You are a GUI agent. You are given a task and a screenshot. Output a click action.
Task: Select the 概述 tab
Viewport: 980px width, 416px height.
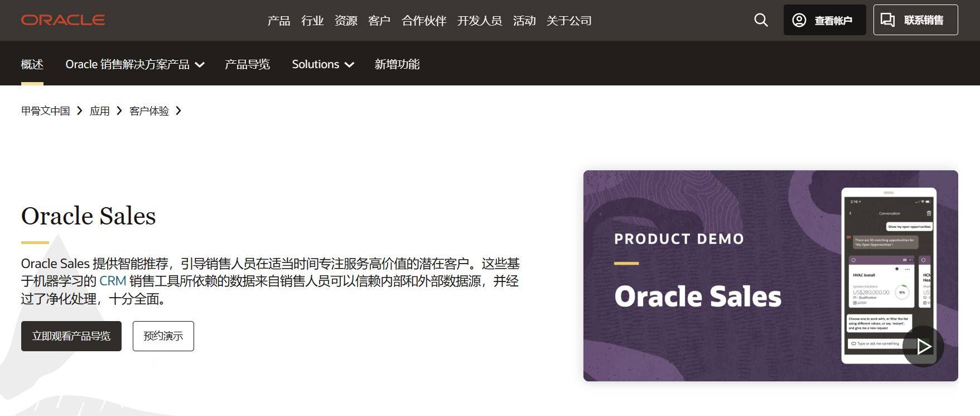[32, 64]
